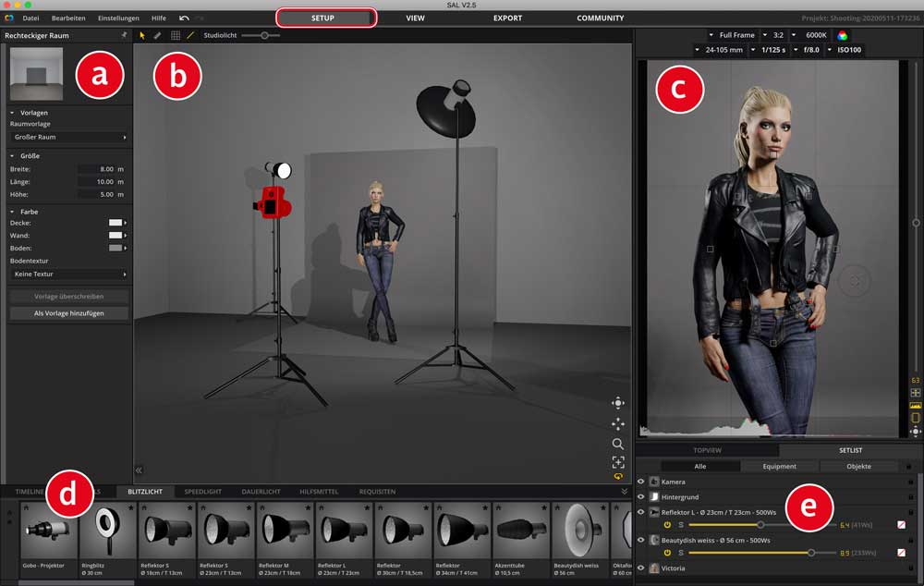Select the measuring ruler tool
924x586 pixels.
tap(157, 35)
